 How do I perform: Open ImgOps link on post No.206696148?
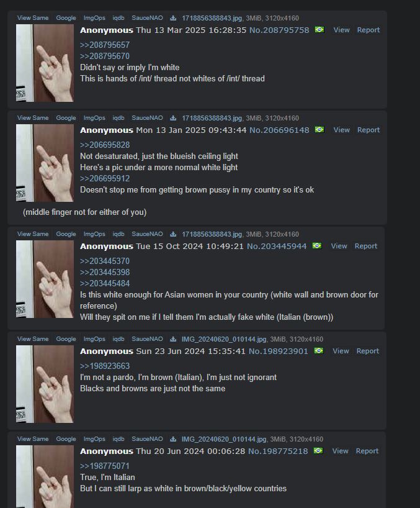tap(94, 118)
